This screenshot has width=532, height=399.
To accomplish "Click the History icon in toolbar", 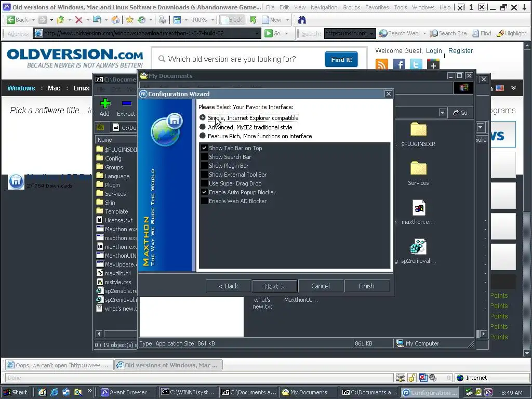I will tap(142, 20).
